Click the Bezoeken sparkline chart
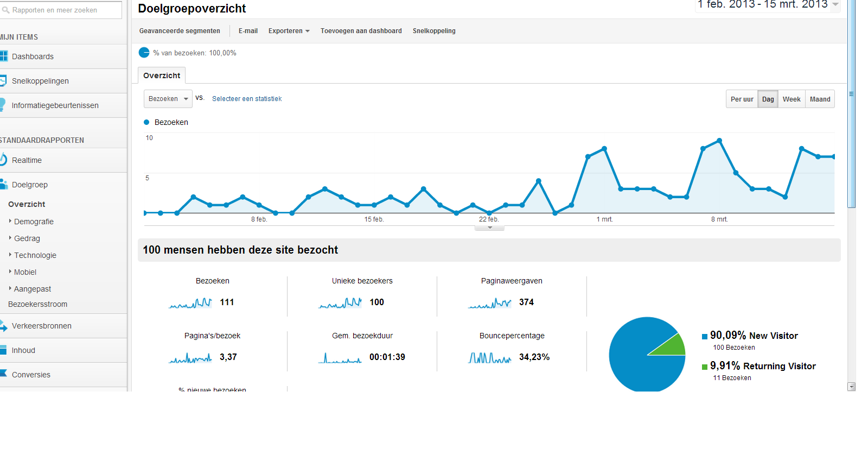The width and height of the screenshot is (868, 467). (x=190, y=303)
